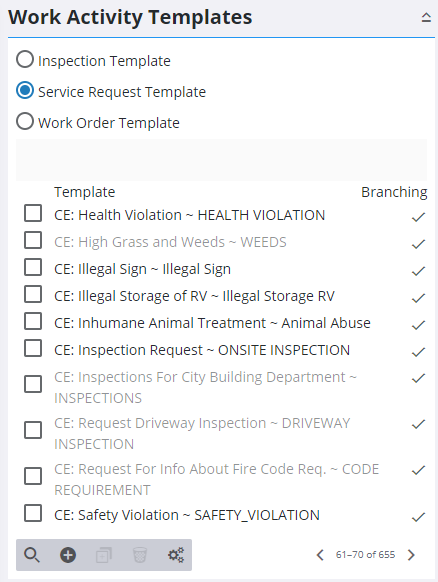This screenshot has height=582, width=438.
Task: Check the CE: Safety Violation checkbox
Action: tap(33, 513)
